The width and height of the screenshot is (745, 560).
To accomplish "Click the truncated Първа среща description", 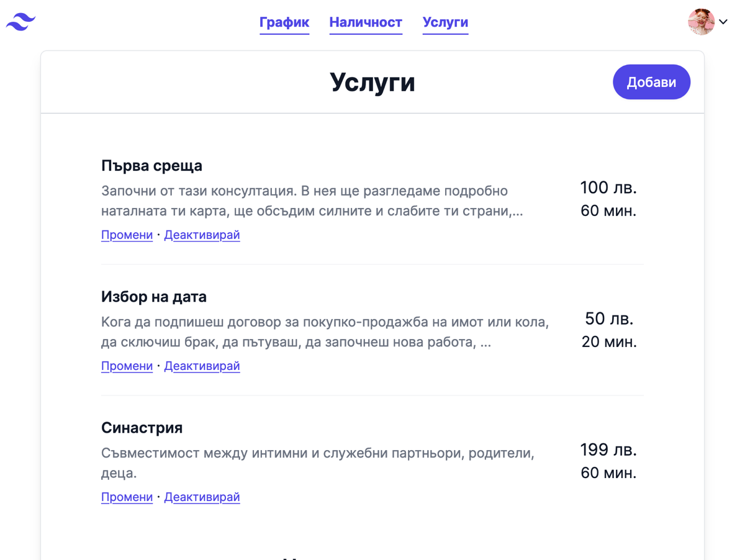I will 312,201.
